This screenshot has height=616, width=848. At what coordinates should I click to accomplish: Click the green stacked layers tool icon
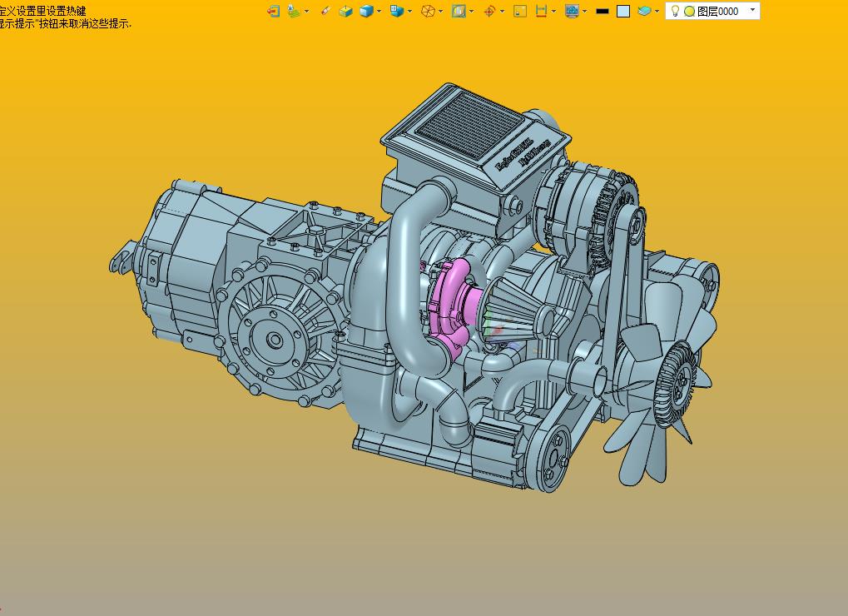pyautogui.click(x=294, y=11)
